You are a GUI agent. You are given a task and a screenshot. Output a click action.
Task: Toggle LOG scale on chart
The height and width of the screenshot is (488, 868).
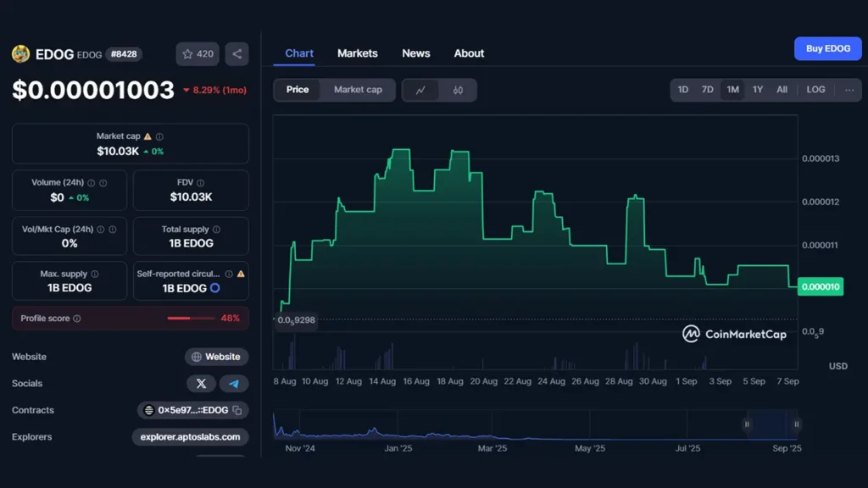click(x=815, y=90)
